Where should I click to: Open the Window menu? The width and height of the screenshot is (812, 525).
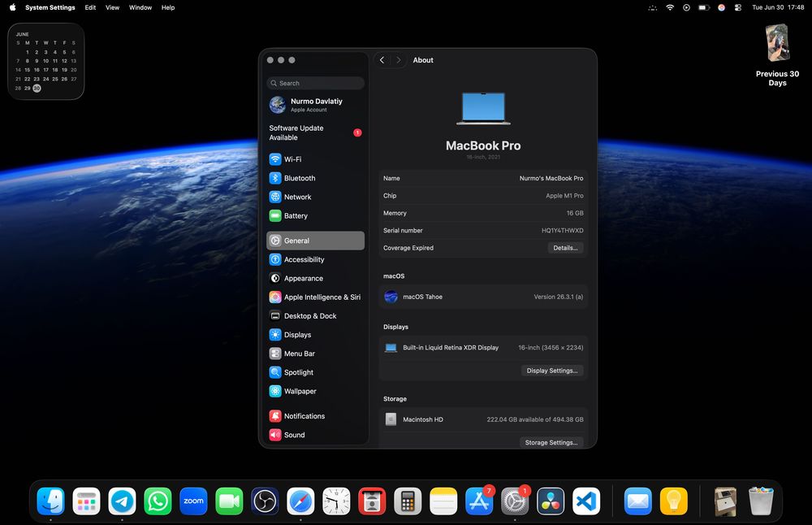point(140,7)
